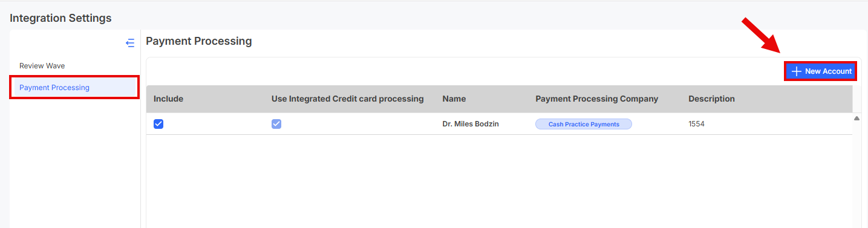Click the Include column header
This screenshot has width=868, height=228.
[168, 99]
